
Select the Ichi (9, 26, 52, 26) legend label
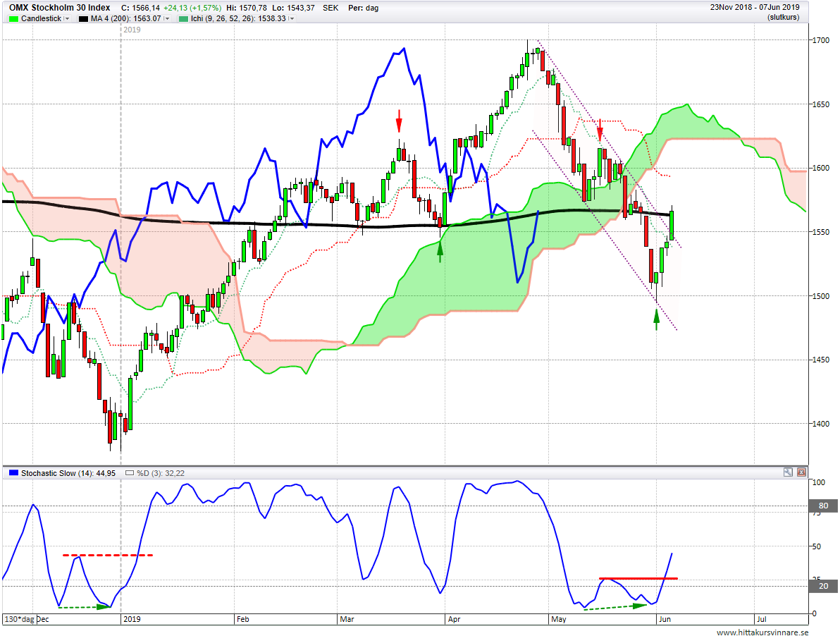tap(238, 19)
